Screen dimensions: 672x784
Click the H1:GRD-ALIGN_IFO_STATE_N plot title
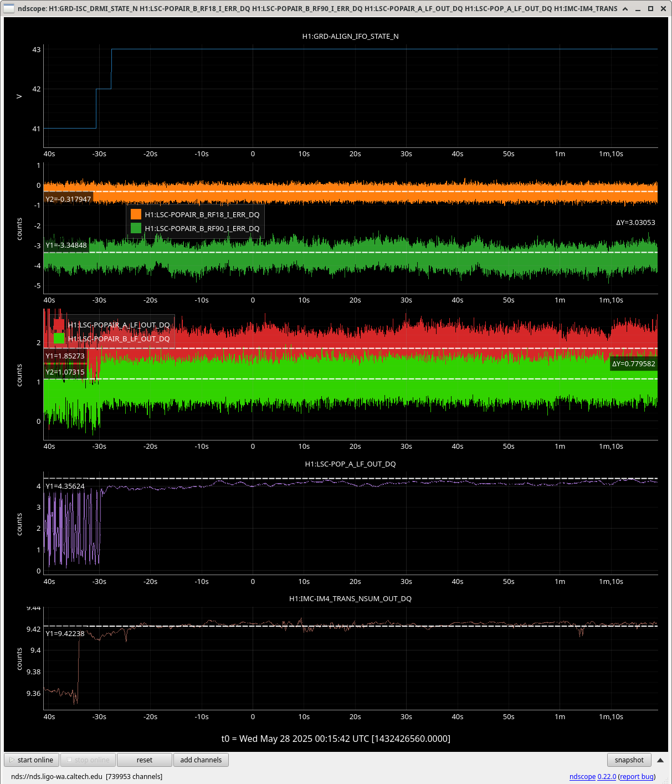(x=350, y=36)
